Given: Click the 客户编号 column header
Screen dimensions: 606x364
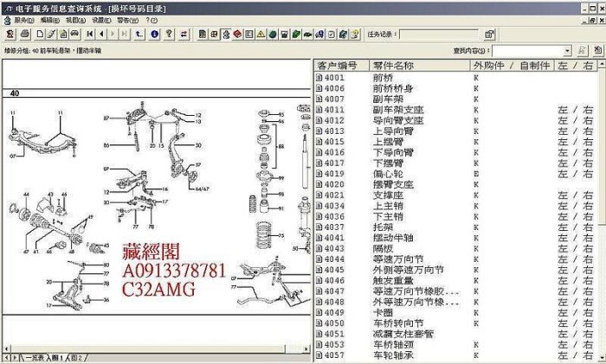Looking at the screenshot, I should [338, 66].
